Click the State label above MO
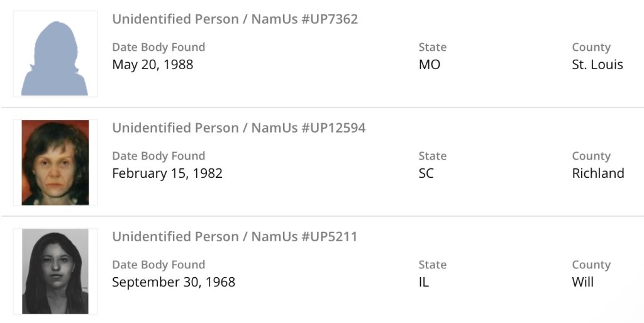The height and width of the screenshot is (323, 644). (x=433, y=47)
